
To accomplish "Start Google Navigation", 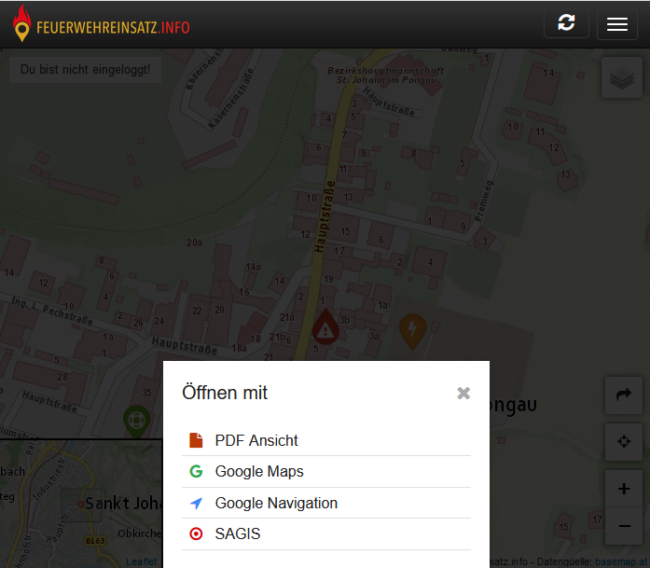I will click(x=276, y=503).
